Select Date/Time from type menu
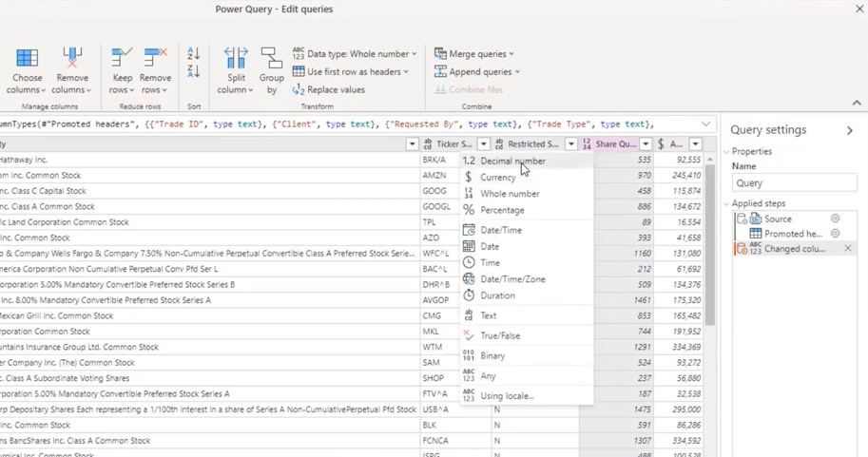Screen dimensions: 868x457 click(527, 230)
